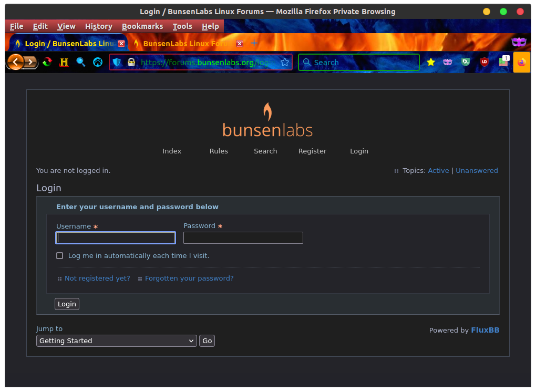Open the Rules navigation link
Screen dimensions: 536x392
[219, 151]
